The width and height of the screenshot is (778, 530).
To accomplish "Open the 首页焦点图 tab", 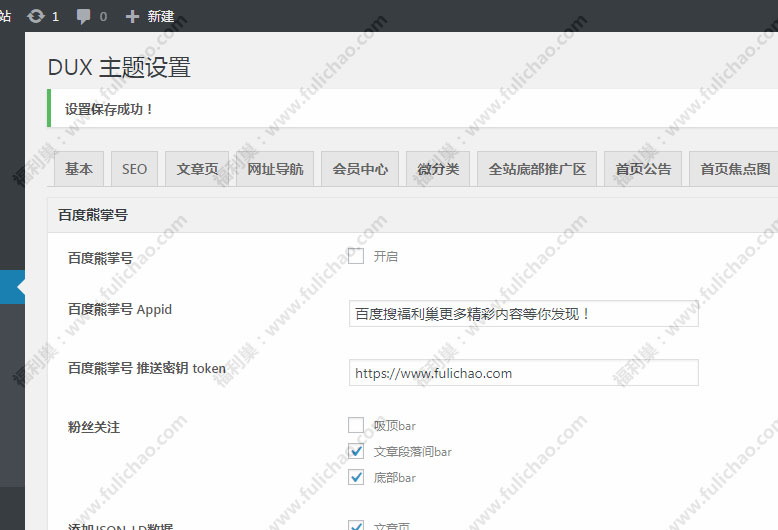I will pyautogui.click(x=734, y=169).
